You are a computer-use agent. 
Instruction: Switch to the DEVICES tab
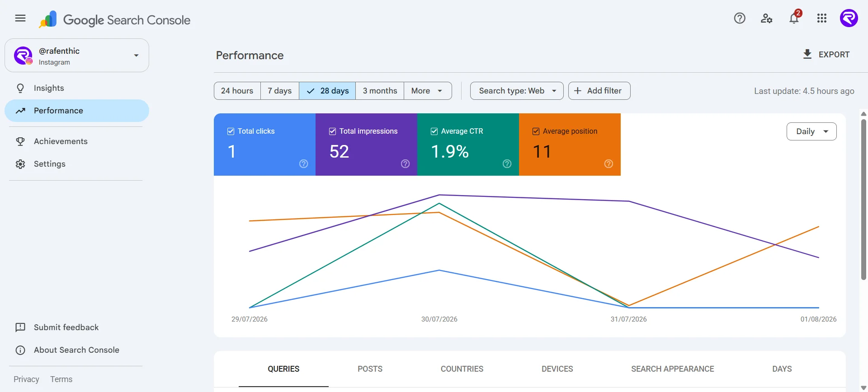[x=557, y=369]
